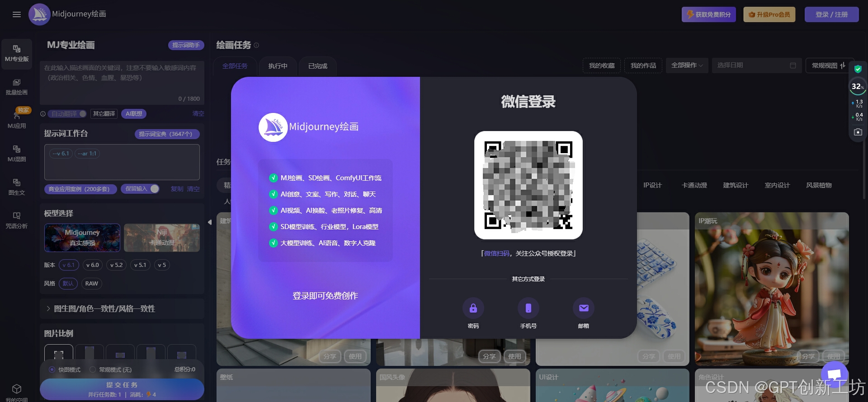Open 咒语分析 sidebar icon
868x402 pixels.
(x=17, y=220)
